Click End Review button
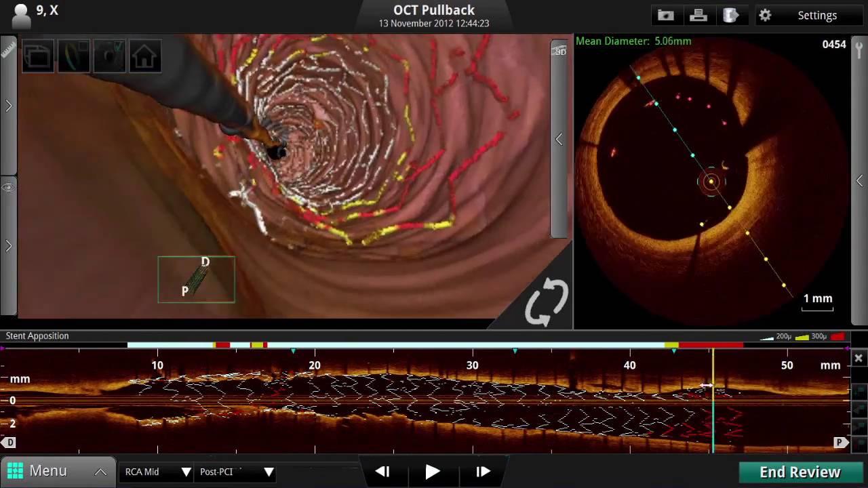This screenshot has height=488, width=868. tap(800, 472)
